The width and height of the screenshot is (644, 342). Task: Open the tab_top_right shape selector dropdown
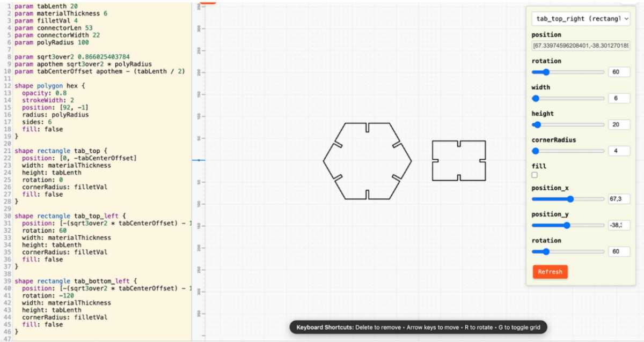[581, 19]
